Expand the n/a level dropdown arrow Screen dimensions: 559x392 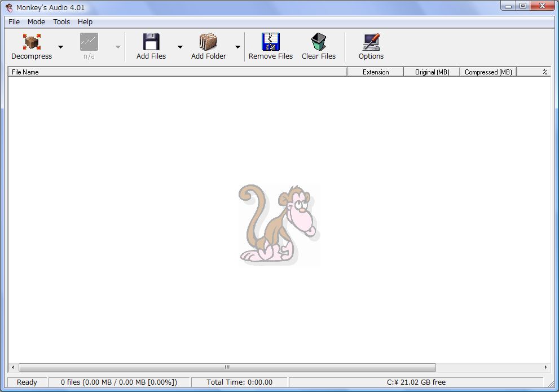118,47
